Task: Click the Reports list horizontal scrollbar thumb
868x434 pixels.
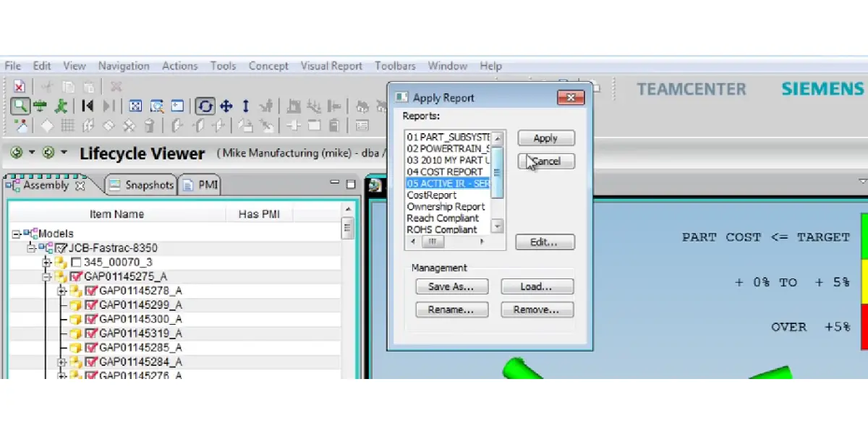Action: click(433, 240)
